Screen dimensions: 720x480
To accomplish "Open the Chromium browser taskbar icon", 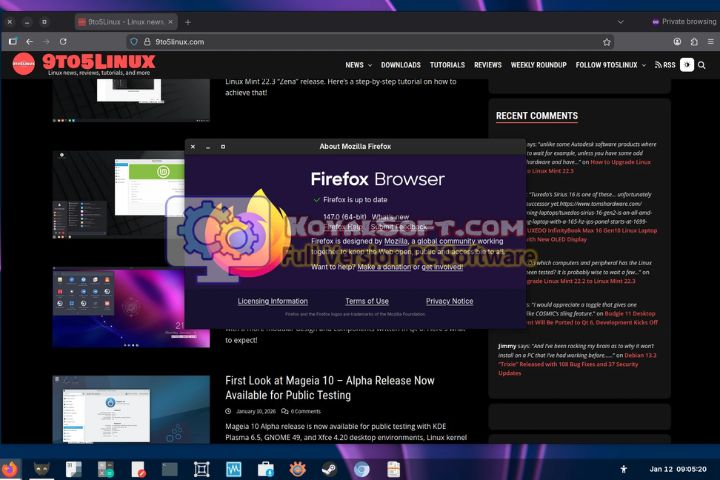I will click(361, 469).
